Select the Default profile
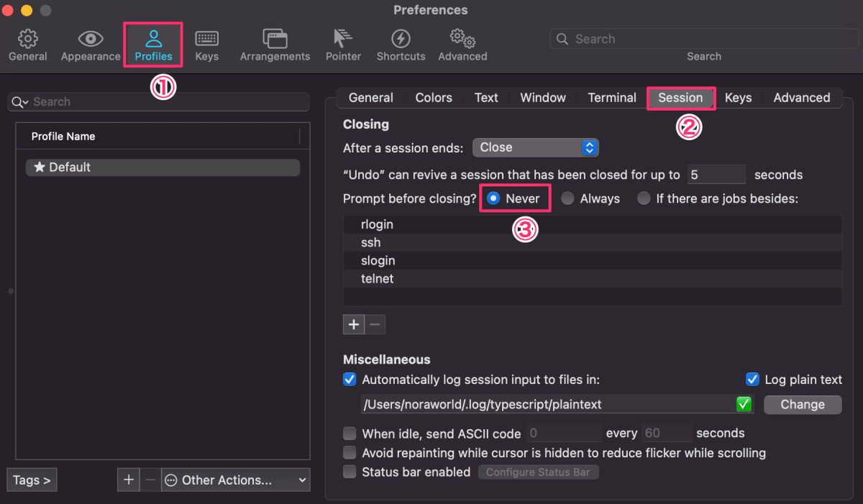Viewport: 863px width, 504px height. 163,168
